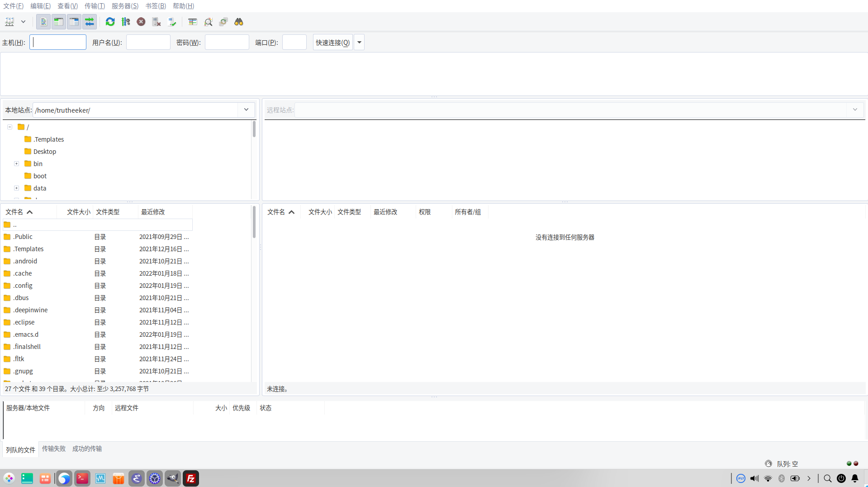The image size is (868, 487).
Task: Switch to 列队的文件 tab
Action: 20,449
